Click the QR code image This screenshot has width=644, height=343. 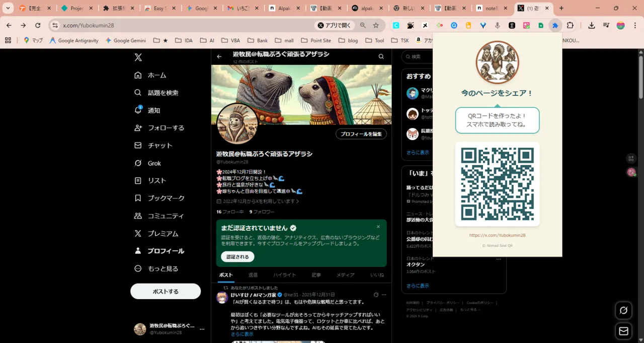point(497,184)
